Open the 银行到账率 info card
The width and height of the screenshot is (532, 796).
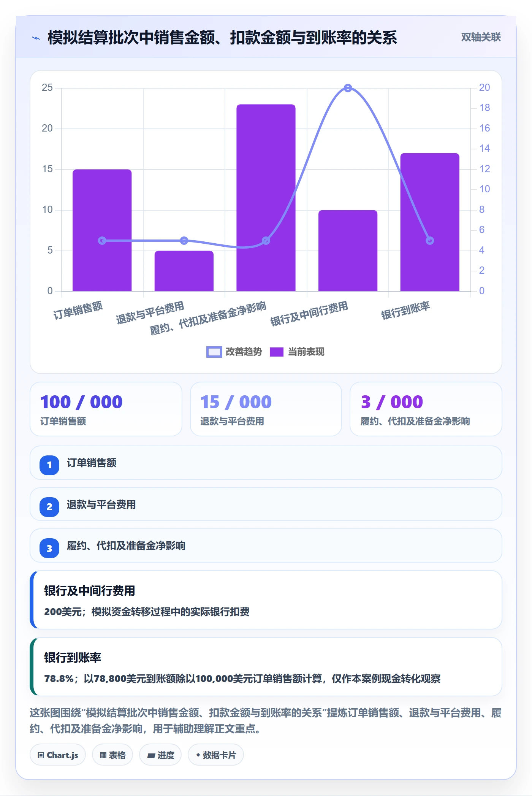pos(266,667)
